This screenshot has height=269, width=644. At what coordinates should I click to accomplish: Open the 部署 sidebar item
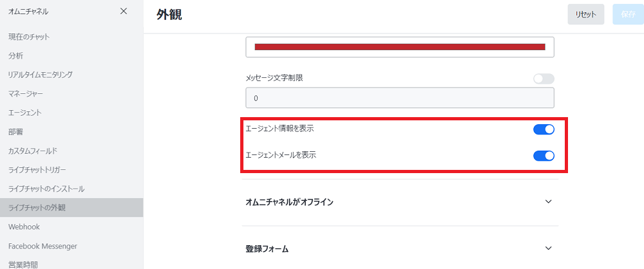(x=15, y=132)
